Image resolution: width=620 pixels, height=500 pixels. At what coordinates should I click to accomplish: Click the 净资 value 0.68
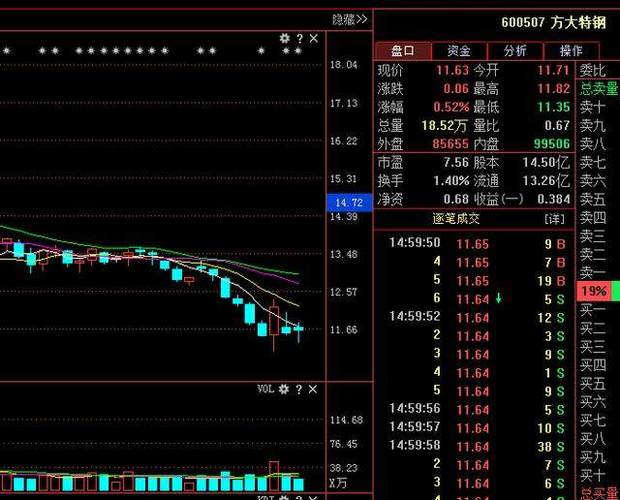click(456, 199)
